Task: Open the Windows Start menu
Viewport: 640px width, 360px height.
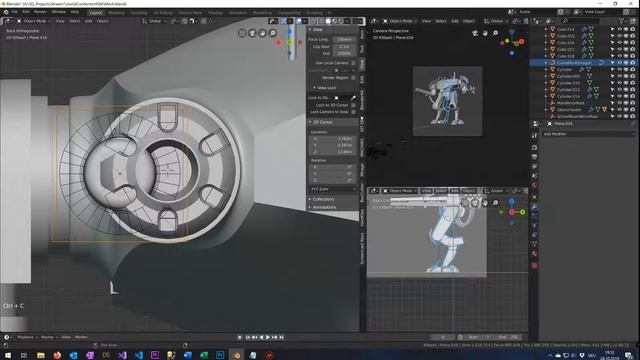Action: [x=8, y=355]
